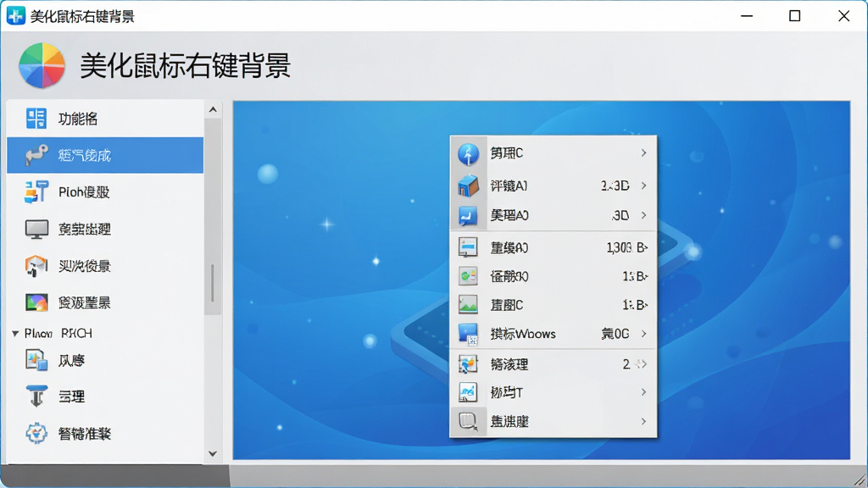The width and height of the screenshot is (868, 488).
Task: Expand submenu arrow of the first context menu row
Action: tap(644, 152)
